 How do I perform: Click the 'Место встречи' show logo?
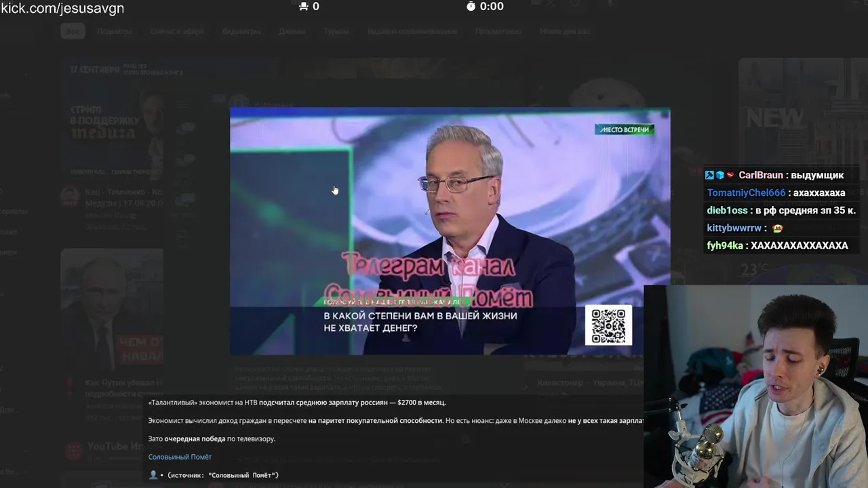tap(625, 129)
